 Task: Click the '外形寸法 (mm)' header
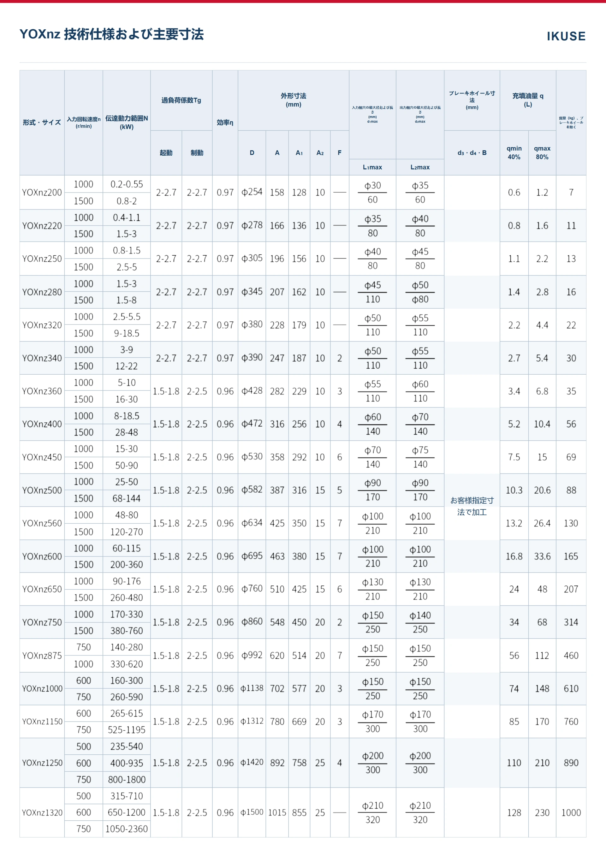(293, 100)
